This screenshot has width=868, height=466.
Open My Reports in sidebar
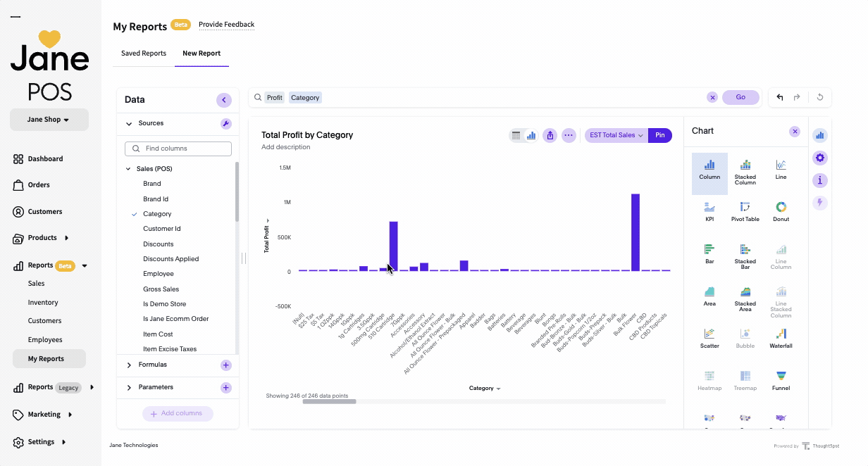click(x=49, y=359)
